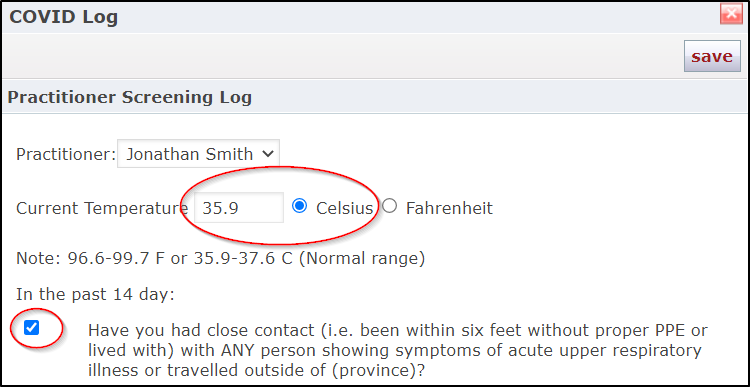Close the COVID Log dialog
The width and height of the screenshot is (750, 387).
coord(731,15)
